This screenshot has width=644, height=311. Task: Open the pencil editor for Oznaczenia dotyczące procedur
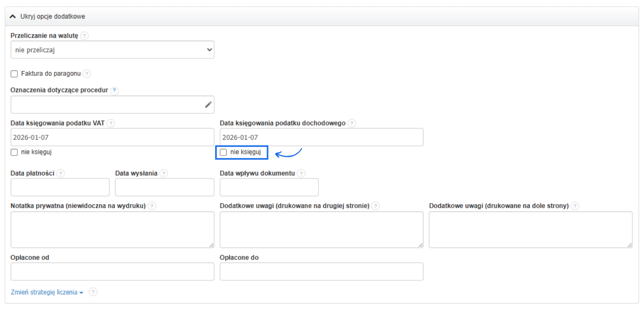pos(208,104)
